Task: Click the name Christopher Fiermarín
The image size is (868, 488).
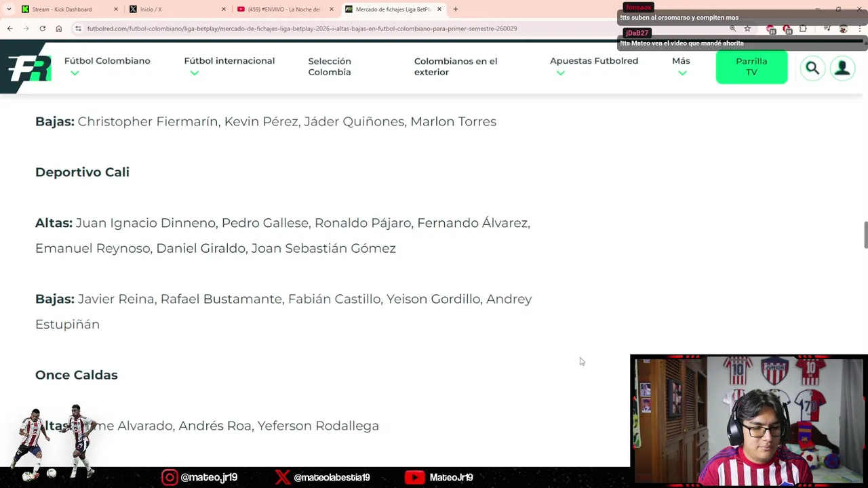Action: pyautogui.click(x=148, y=121)
